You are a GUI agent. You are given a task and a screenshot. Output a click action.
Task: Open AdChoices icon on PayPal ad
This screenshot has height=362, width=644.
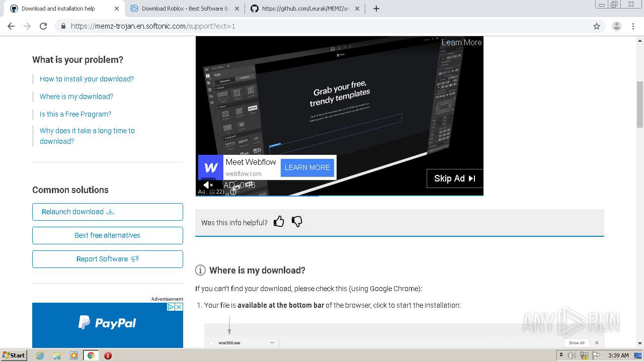tap(171, 307)
